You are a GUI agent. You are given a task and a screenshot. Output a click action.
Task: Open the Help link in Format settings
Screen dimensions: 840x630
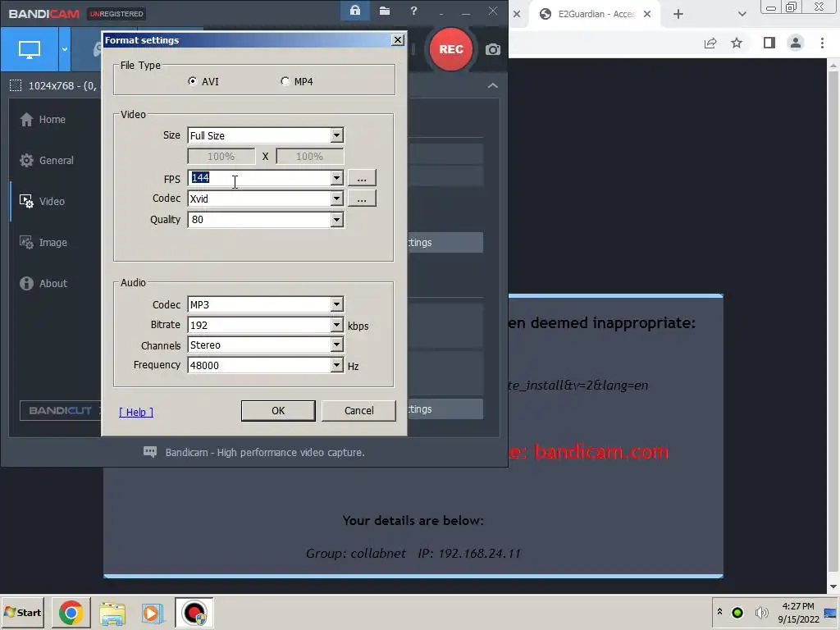point(136,412)
